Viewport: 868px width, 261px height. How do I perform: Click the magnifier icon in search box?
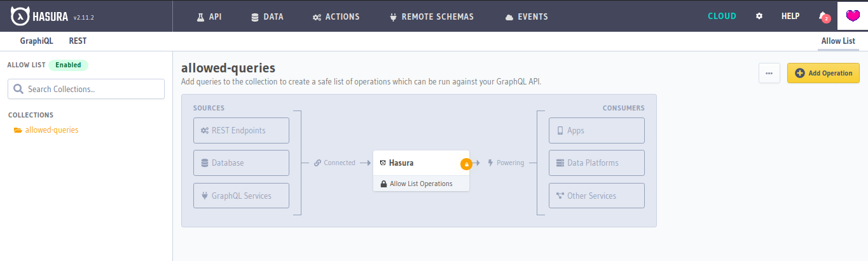click(x=18, y=89)
